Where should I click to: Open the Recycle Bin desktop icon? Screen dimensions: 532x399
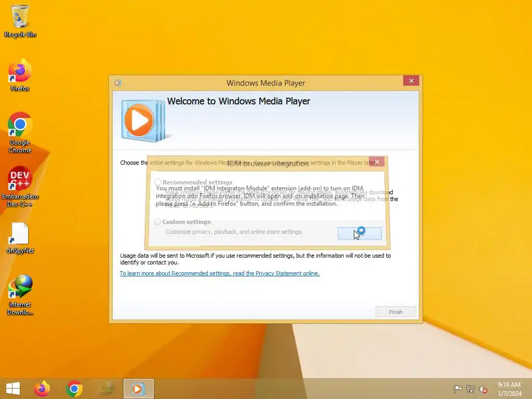[x=20, y=21]
